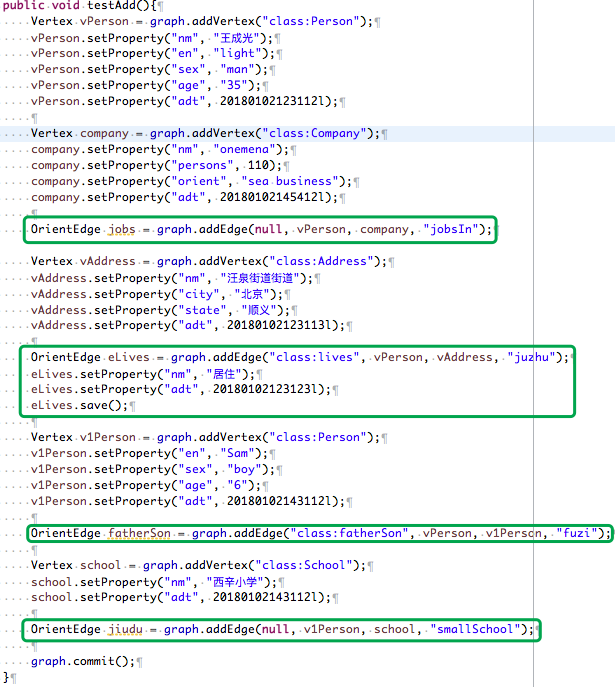This screenshot has width=615, height=687.
Task: Click the underlined jiudu variable name
Action: (125, 630)
